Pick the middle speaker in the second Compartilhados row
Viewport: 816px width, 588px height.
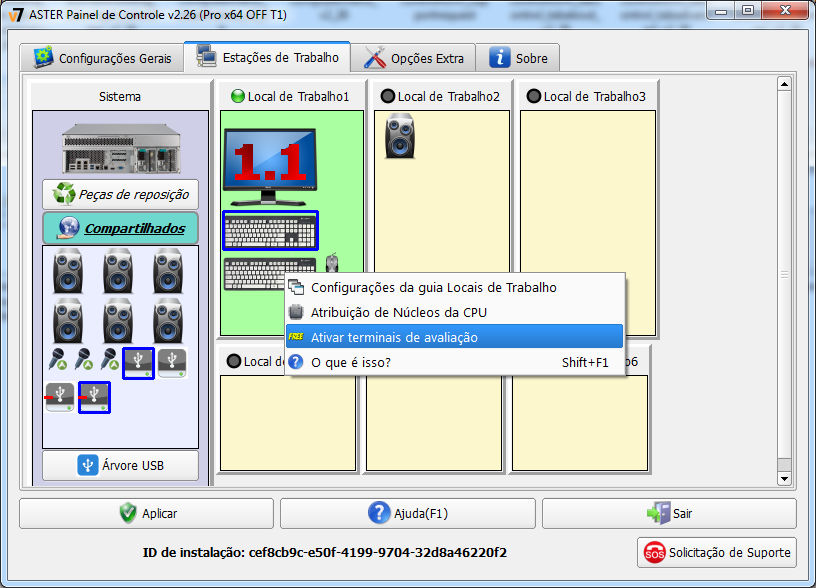tap(118, 321)
